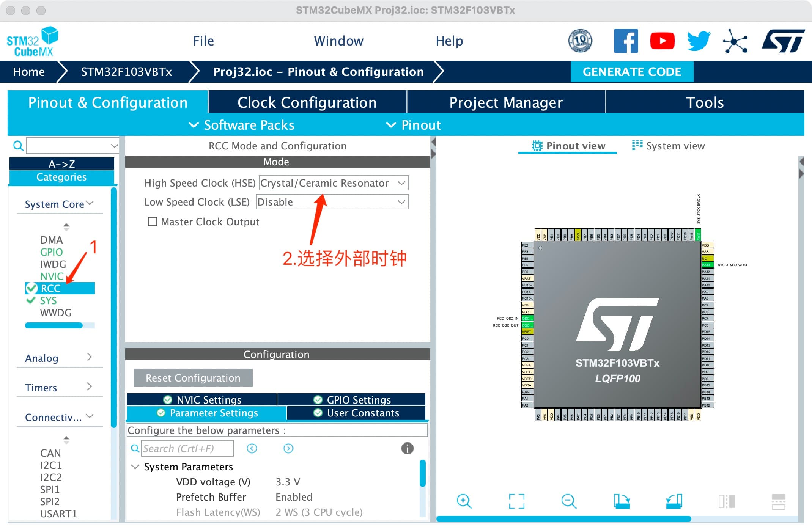This screenshot has height=531, width=812.
Task: Click the NRST pin on chip
Action: coord(527,331)
